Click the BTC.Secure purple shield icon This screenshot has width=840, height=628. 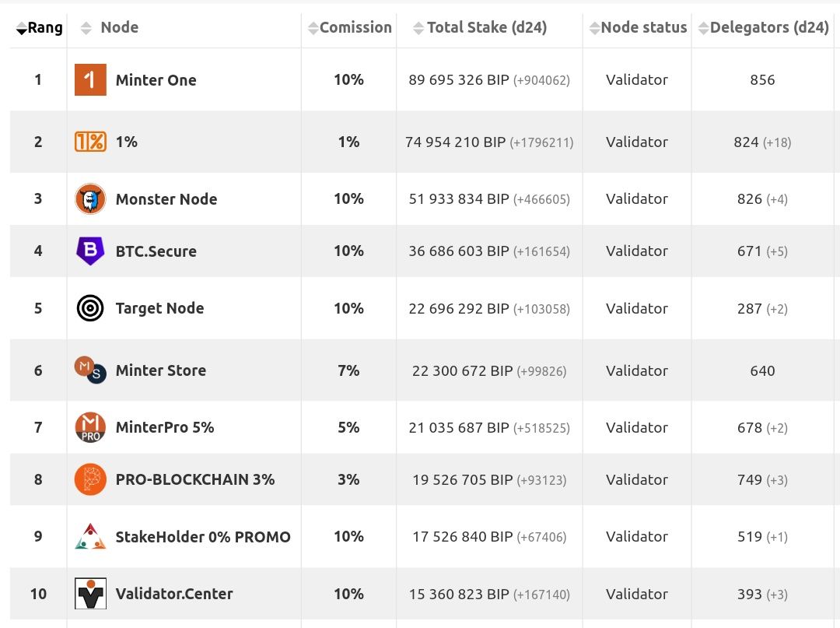click(x=90, y=251)
